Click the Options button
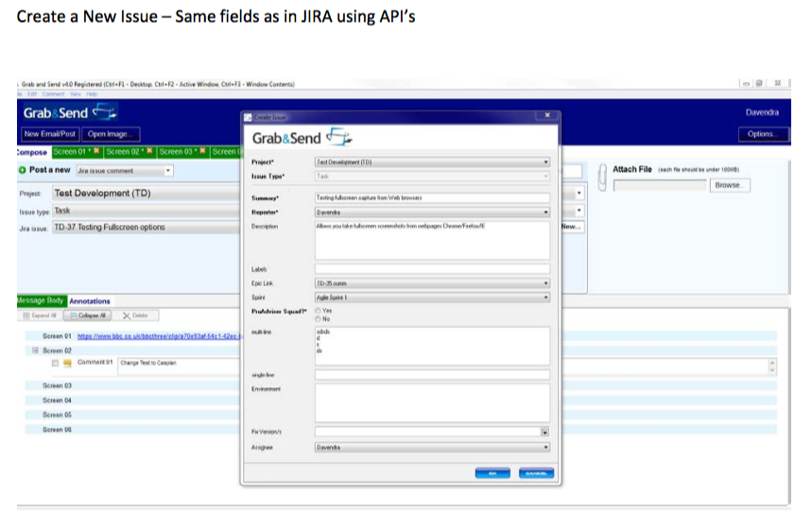812x527 pixels. 764,134
